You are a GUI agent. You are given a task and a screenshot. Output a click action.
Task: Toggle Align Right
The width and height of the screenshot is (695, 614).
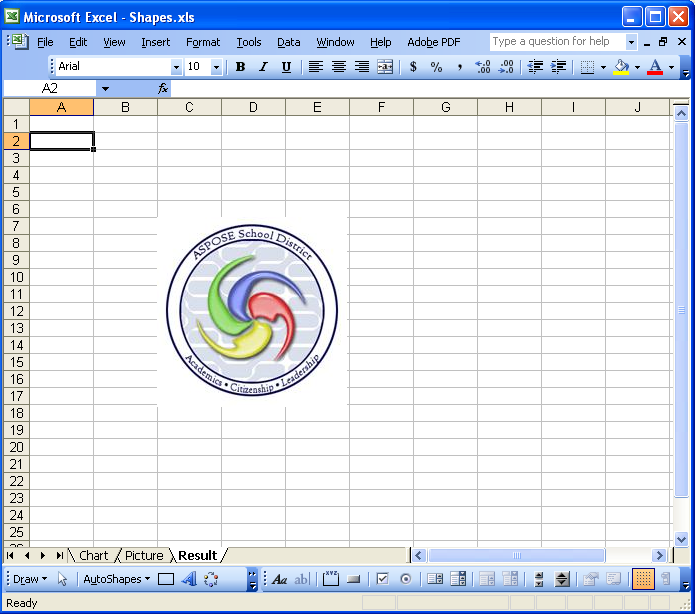[362, 67]
